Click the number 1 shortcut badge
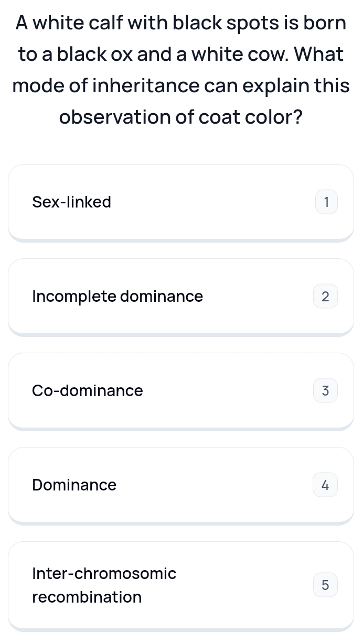Image resolution: width=363 pixels, height=644 pixels. (x=326, y=202)
